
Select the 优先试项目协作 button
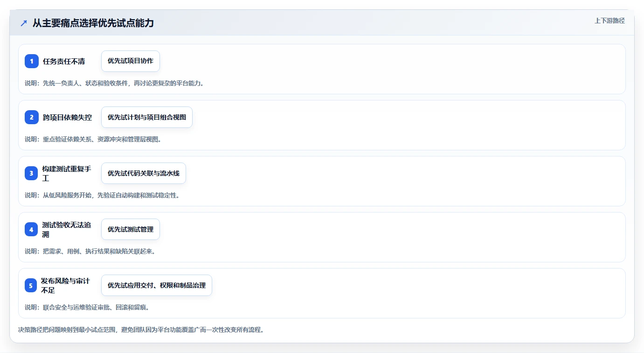[x=131, y=61]
